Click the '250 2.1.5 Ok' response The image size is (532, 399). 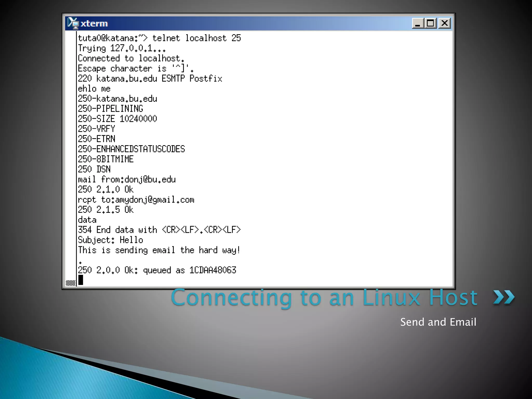[x=106, y=210]
